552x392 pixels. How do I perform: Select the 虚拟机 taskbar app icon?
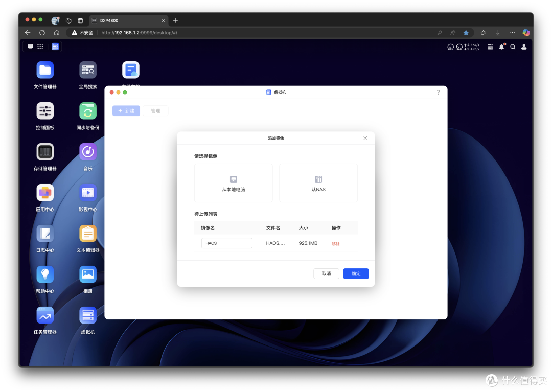(55, 47)
